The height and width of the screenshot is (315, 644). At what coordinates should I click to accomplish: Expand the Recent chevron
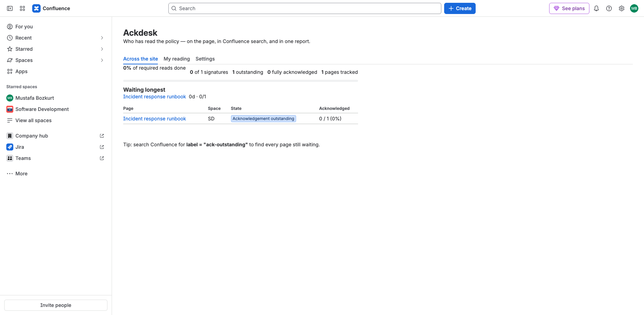(x=102, y=38)
